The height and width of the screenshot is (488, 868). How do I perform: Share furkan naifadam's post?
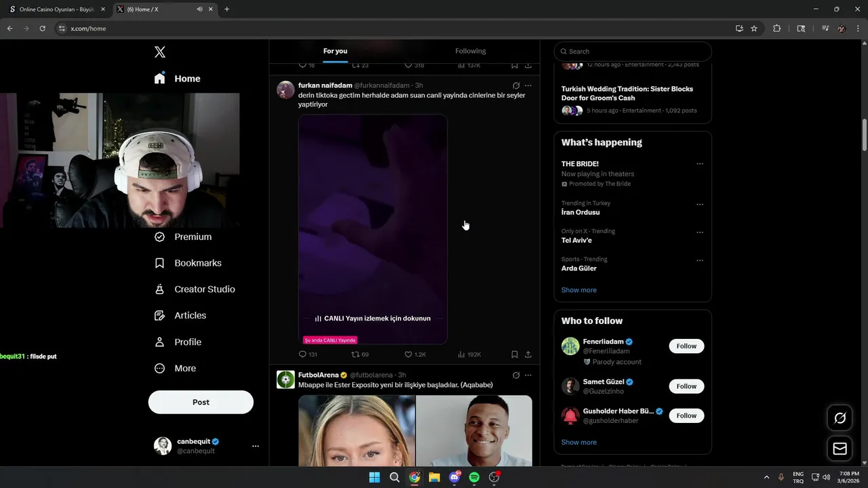pos(528,354)
